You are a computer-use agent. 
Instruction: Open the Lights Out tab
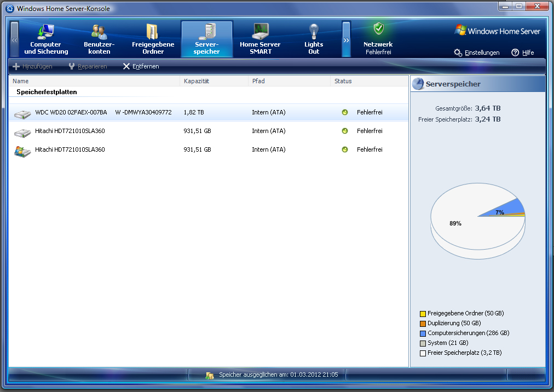pos(313,39)
